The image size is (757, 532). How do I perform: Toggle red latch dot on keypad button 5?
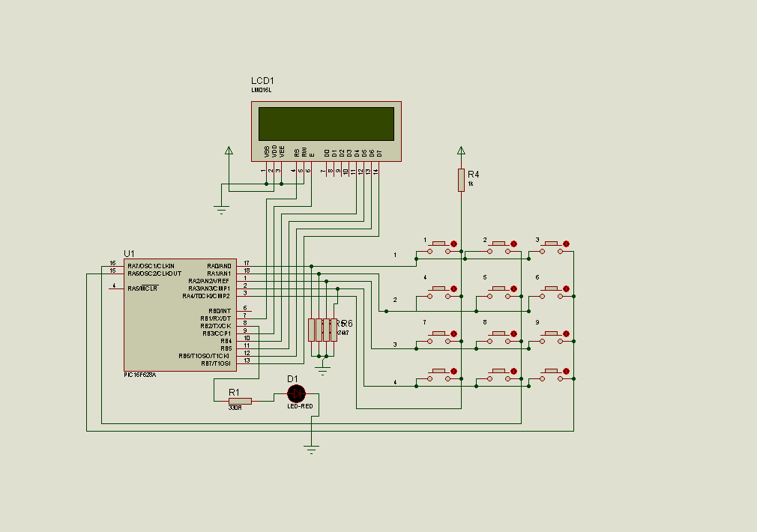pyautogui.click(x=513, y=288)
